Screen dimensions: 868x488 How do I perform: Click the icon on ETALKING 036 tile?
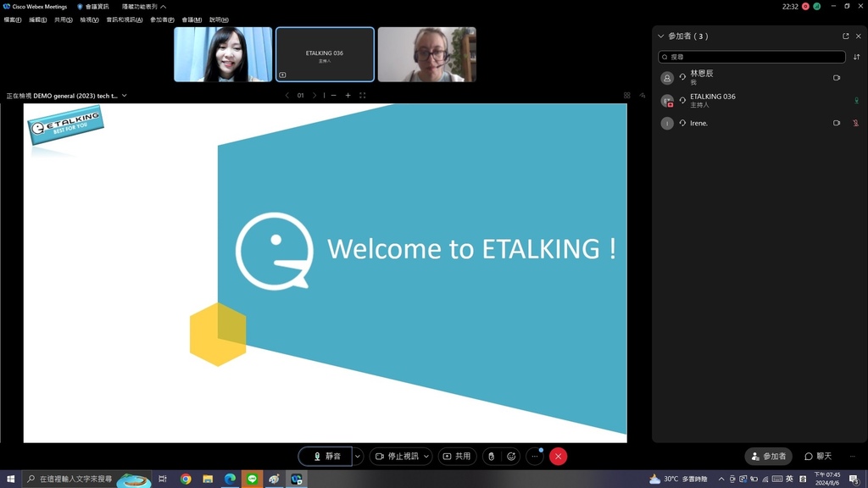[x=282, y=75]
